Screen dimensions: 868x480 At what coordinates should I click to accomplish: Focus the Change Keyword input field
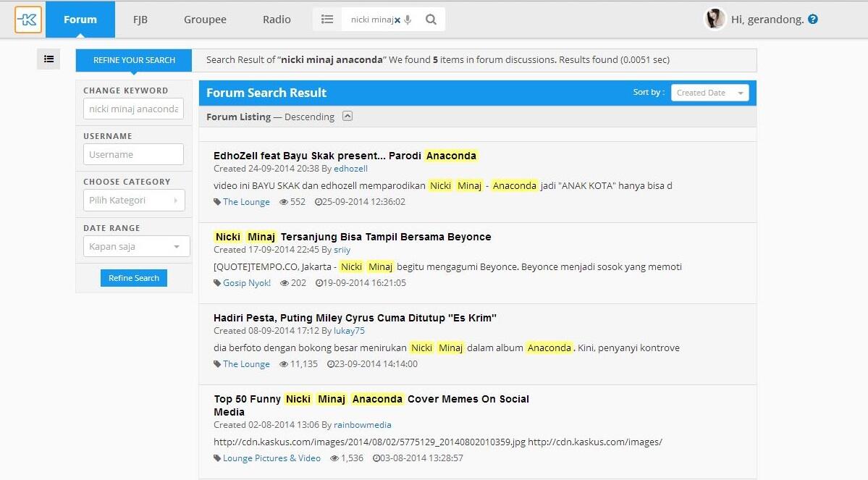tap(133, 109)
